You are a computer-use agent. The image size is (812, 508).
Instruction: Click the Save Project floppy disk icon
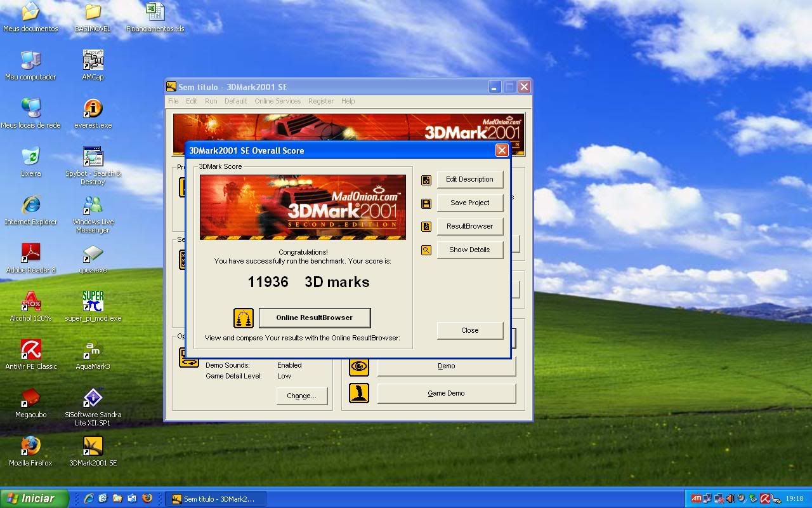click(426, 203)
